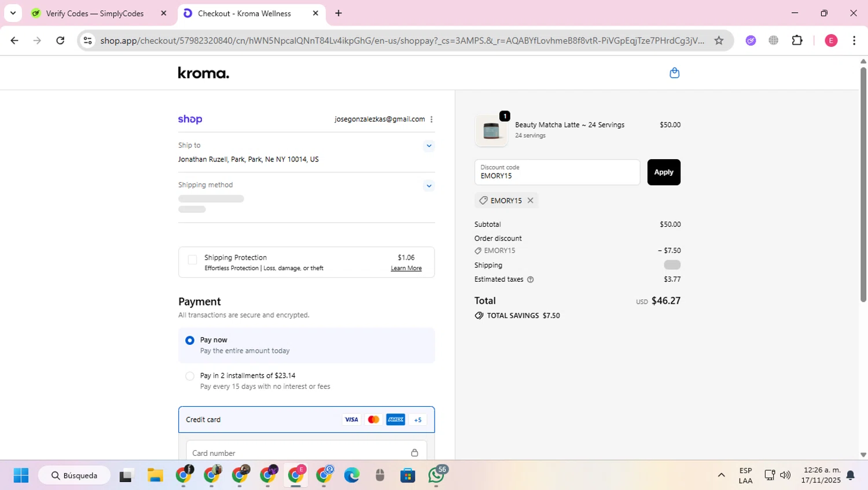Screen dimensions: 868x490
Task: Expand the Shipping method section
Action: coord(429,186)
